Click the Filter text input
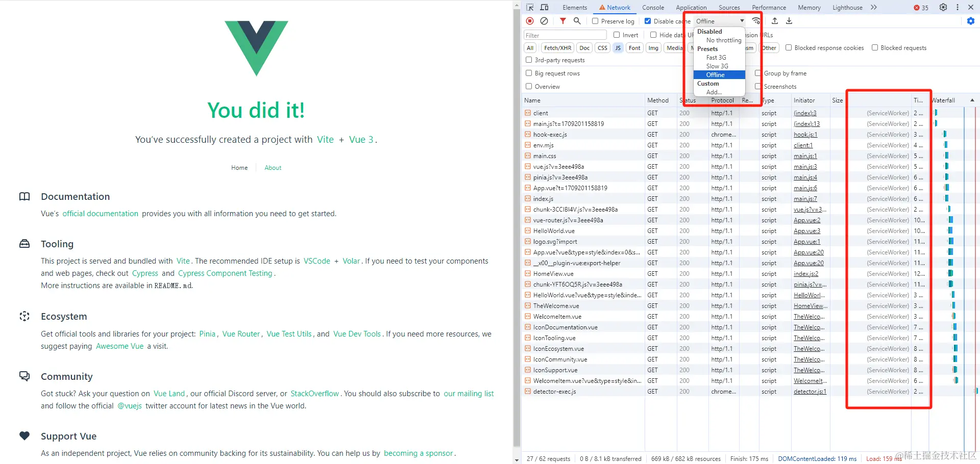The height and width of the screenshot is (464, 980). coord(565,35)
